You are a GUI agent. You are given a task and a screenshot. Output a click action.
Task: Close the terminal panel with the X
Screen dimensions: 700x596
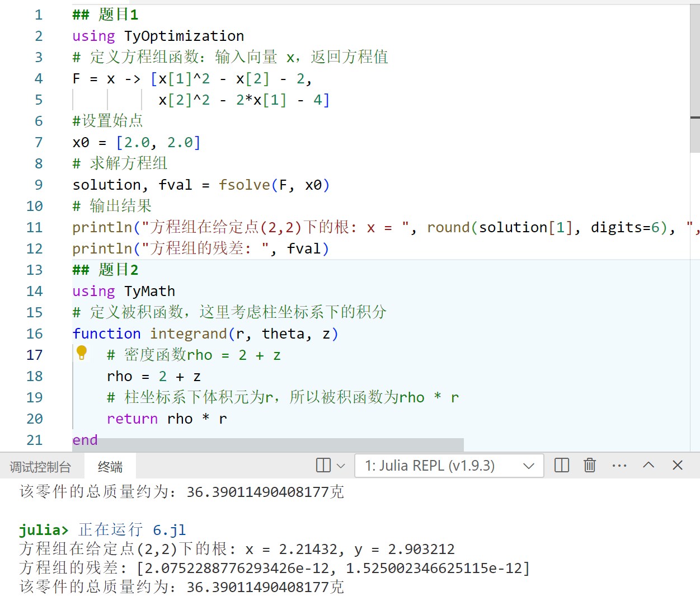tap(678, 465)
